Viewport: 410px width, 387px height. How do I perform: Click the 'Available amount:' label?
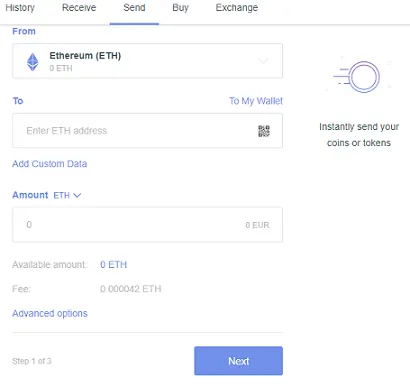coord(50,265)
